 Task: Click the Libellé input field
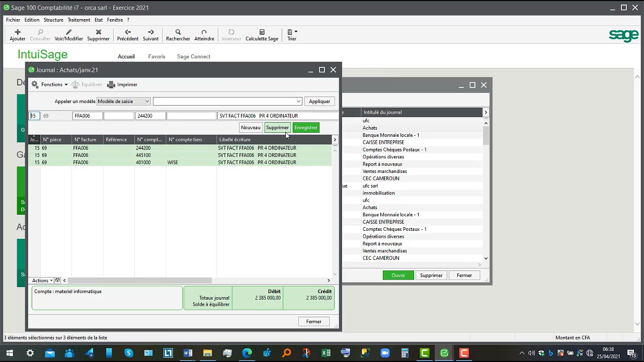278,116
